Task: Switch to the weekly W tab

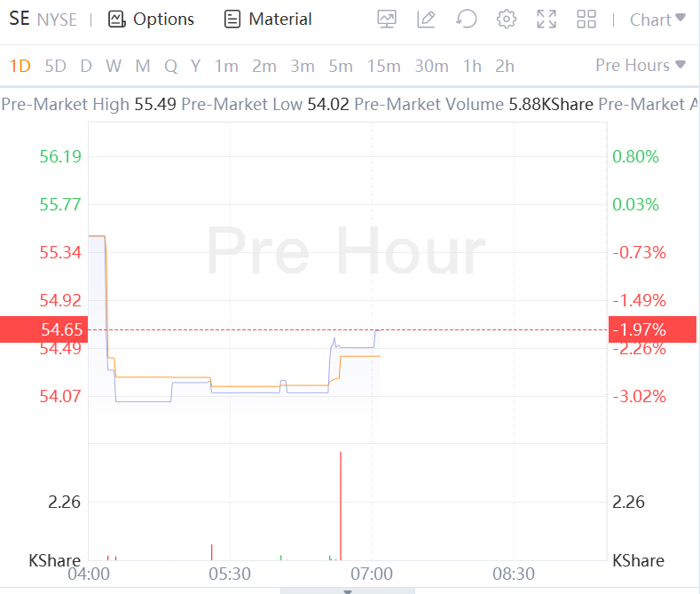Action: tap(114, 66)
